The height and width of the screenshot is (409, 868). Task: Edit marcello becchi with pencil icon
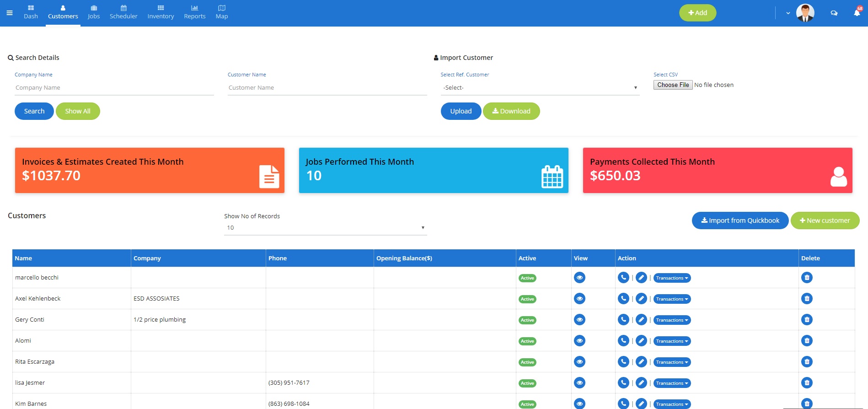(x=641, y=278)
